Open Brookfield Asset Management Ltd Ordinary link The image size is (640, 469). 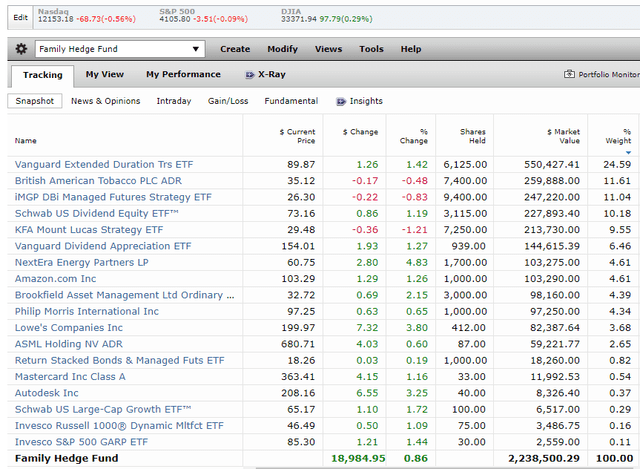click(125, 295)
